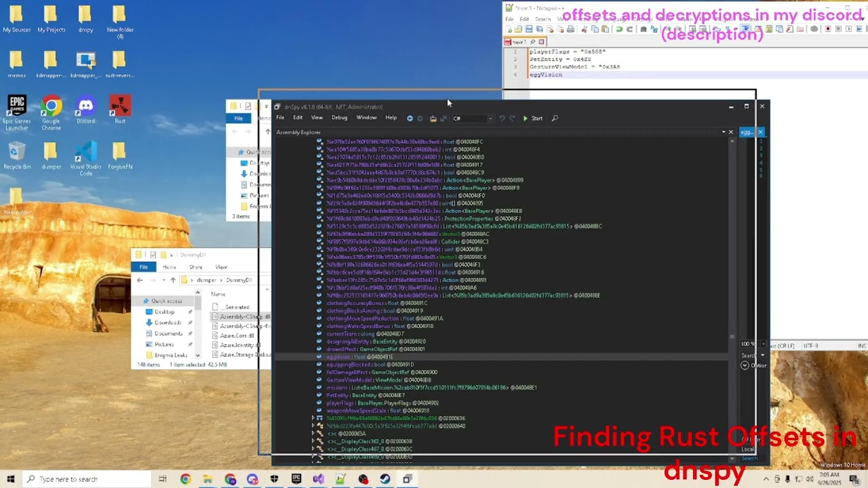Open Steam from the taskbar

(x=385, y=479)
